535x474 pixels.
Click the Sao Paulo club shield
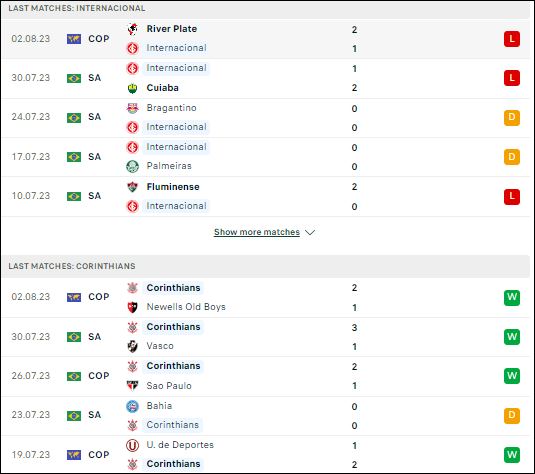tap(132, 386)
